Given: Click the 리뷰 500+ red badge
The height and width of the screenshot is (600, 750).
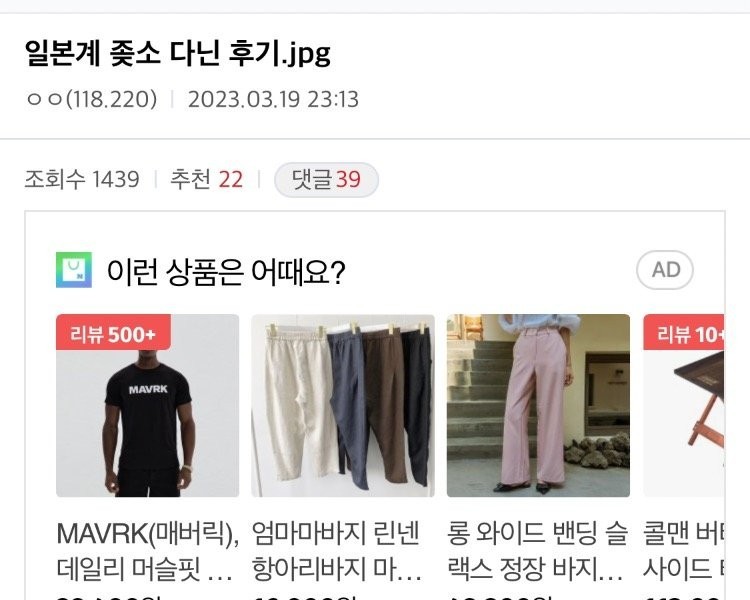Looking at the screenshot, I should [113, 333].
